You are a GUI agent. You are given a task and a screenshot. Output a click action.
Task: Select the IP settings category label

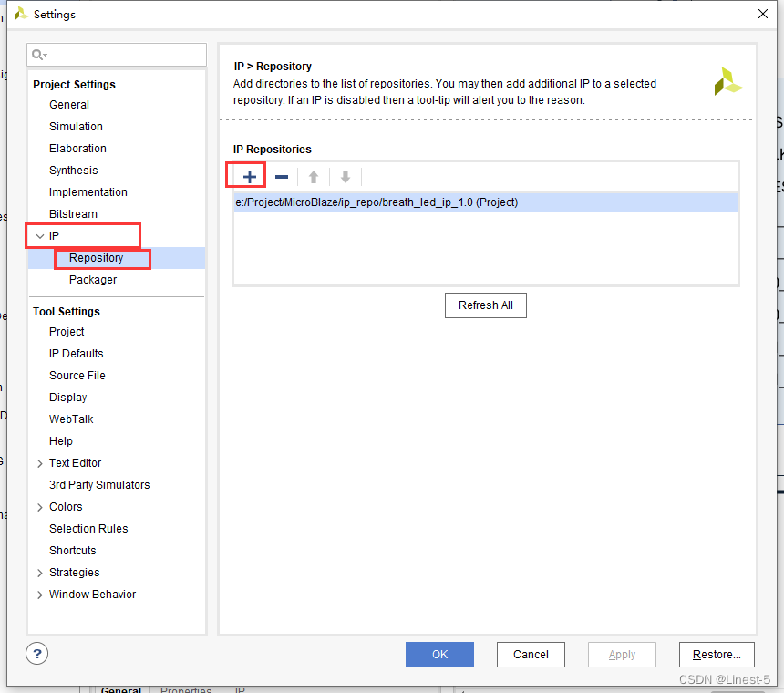point(54,236)
